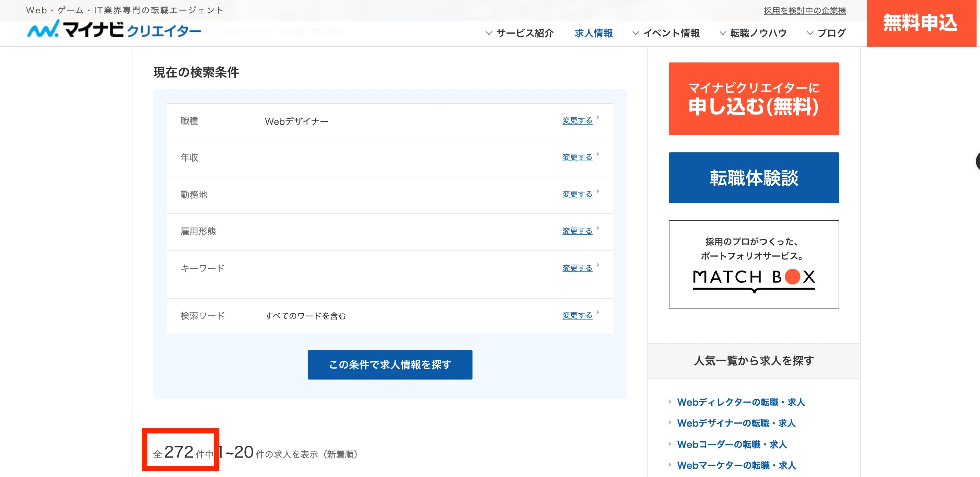The height and width of the screenshot is (477, 980).
Task: Expand the サービス紹介 menu chevron
Action: click(489, 33)
